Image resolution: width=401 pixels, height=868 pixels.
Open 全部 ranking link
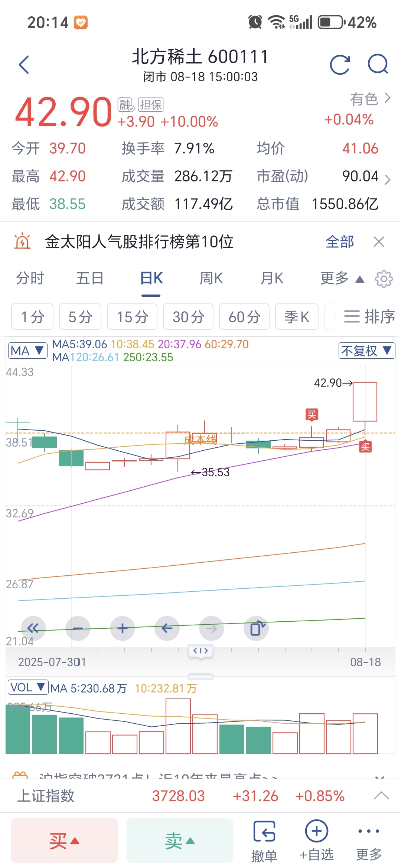[340, 242]
